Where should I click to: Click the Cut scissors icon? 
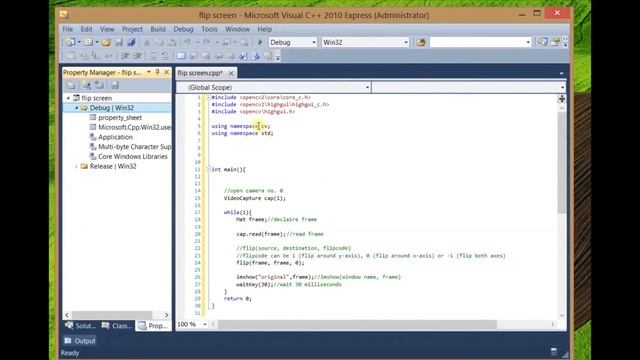pos(147,42)
